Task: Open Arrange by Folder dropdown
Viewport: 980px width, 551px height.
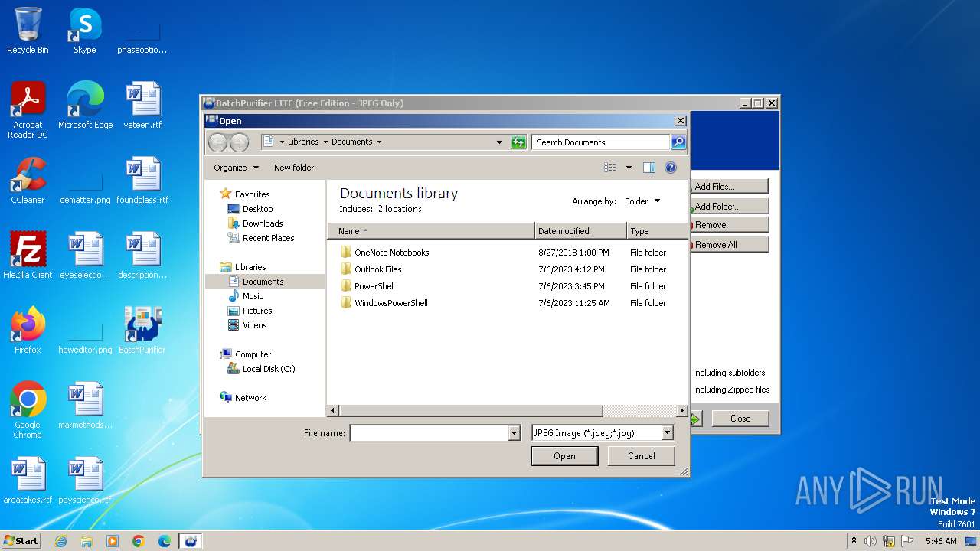Action: (642, 201)
